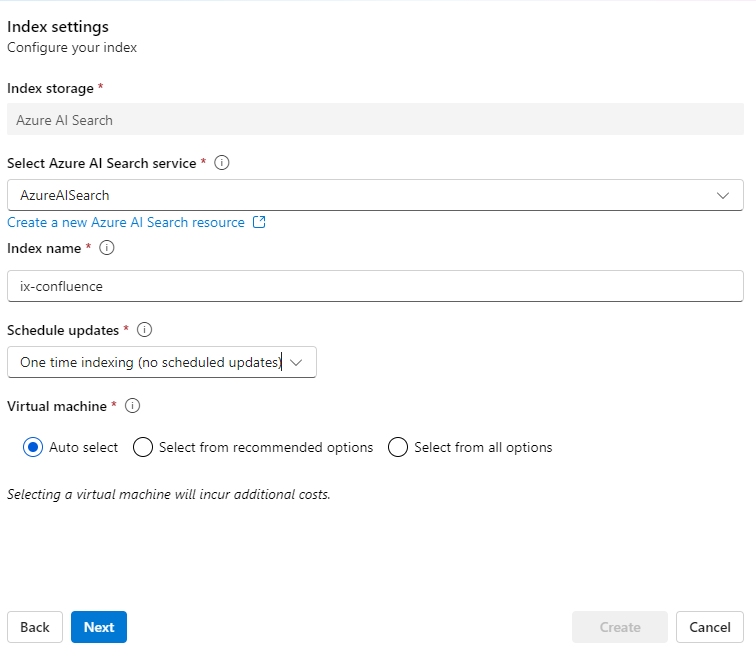
Task: Open the AzureAISearch service dropdown
Action: point(375,195)
